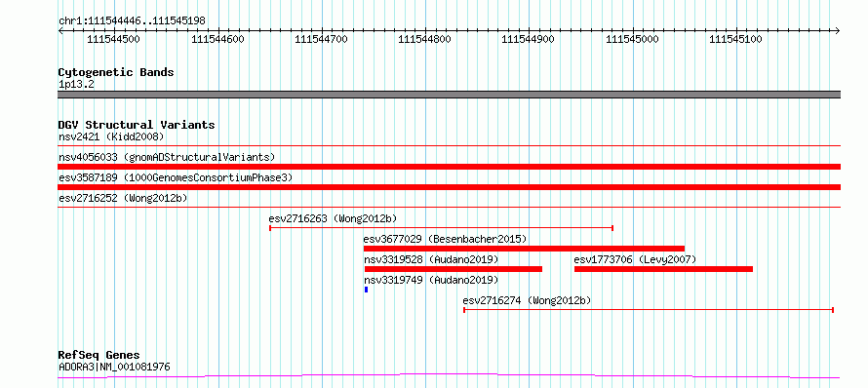Image resolution: width=868 pixels, height=388 pixels.
Task: Open nsv3319749 (Audano2019) label
Action: [x=431, y=280]
